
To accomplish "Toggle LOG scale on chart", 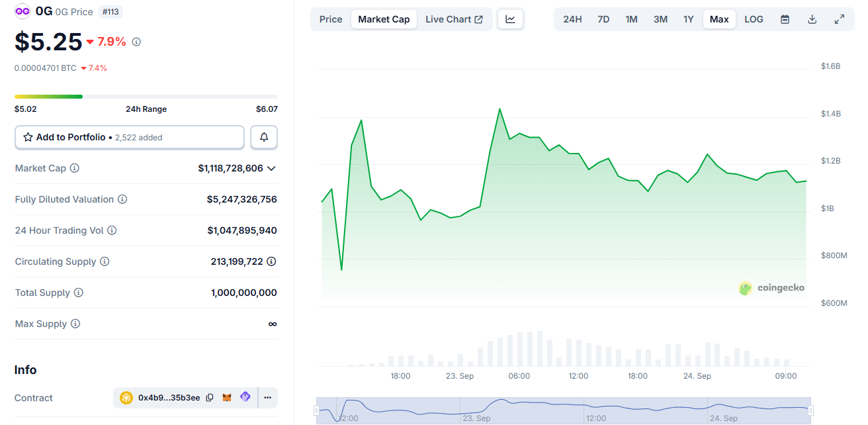I will [x=754, y=19].
